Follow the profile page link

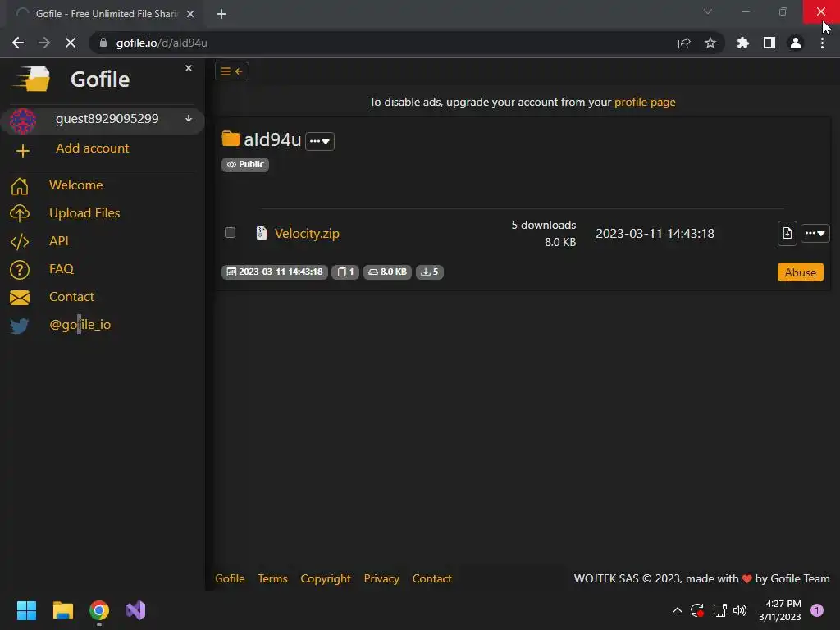tap(645, 103)
